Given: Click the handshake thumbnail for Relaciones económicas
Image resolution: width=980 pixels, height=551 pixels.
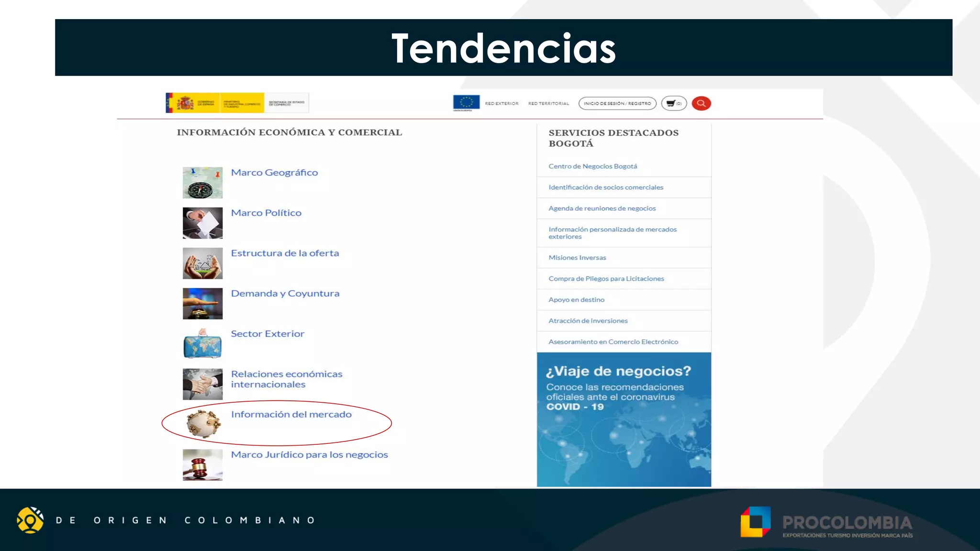Looking at the screenshot, I should tap(202, 384).
